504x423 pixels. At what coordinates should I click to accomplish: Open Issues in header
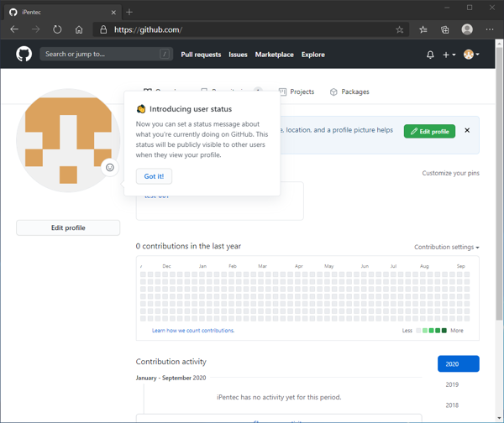pos(238,55)
